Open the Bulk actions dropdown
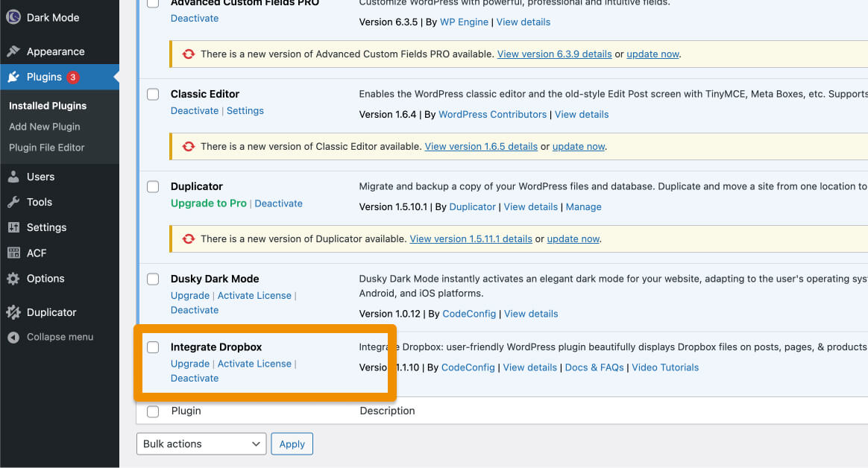Image resolution: width=868 pixels, height=468 pixels. point(201,443)
